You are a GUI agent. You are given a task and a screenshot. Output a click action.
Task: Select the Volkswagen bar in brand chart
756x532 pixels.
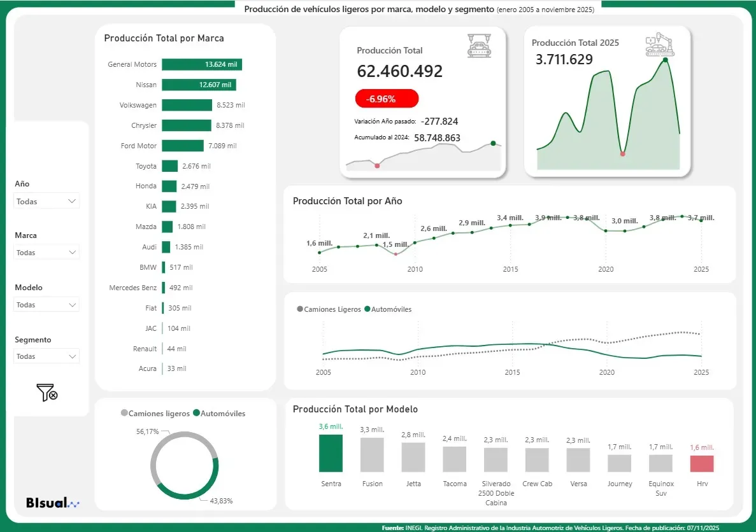[x=187, y=105]
